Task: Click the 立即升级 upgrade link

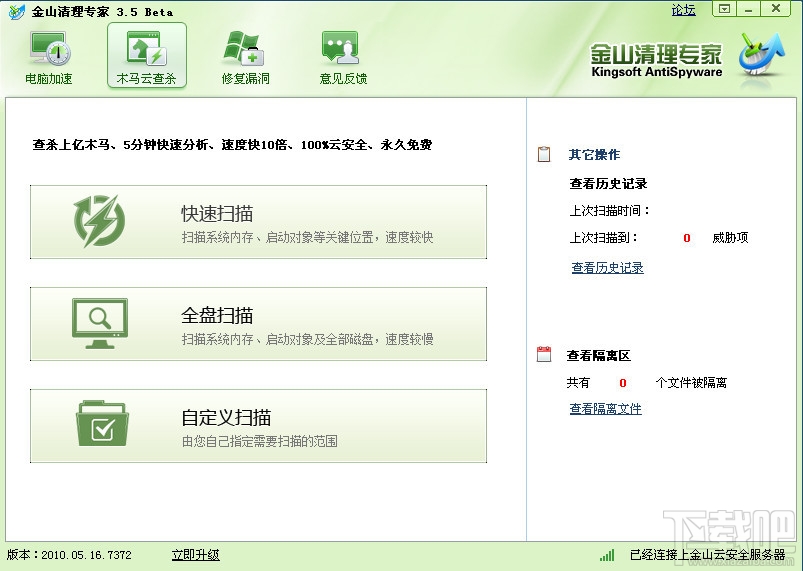Action: [195, 555]
